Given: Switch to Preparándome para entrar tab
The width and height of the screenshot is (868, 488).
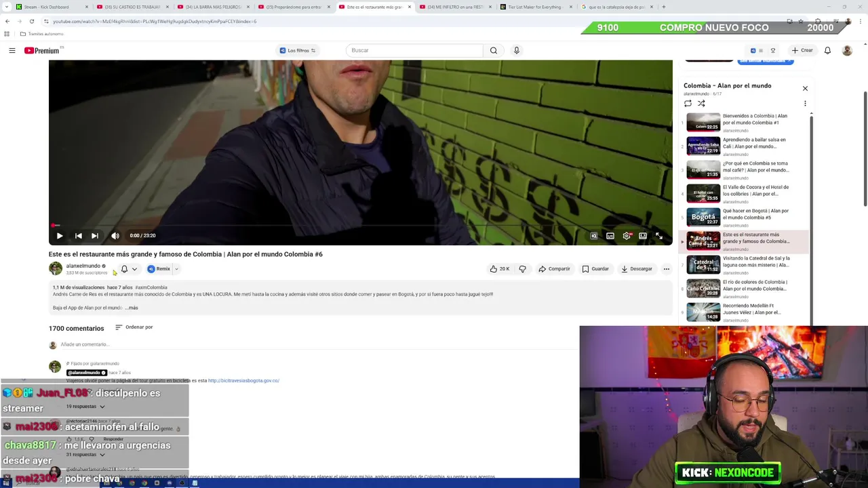Looking at the screenshot, I should 294,7.
